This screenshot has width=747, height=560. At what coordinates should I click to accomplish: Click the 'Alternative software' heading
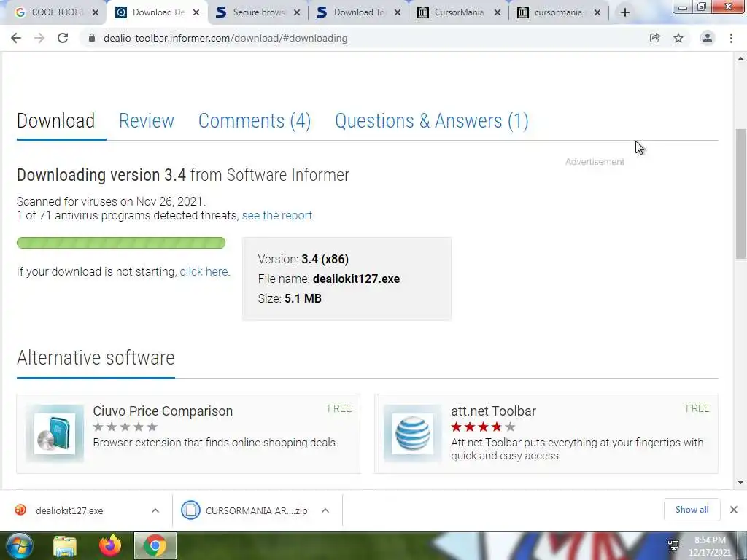coord(96,358)
